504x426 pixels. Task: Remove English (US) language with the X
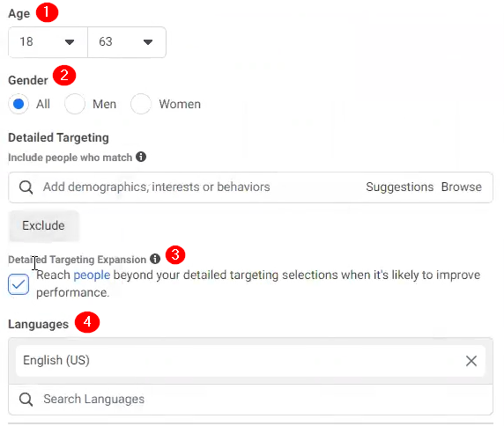(x=471, y=361)
